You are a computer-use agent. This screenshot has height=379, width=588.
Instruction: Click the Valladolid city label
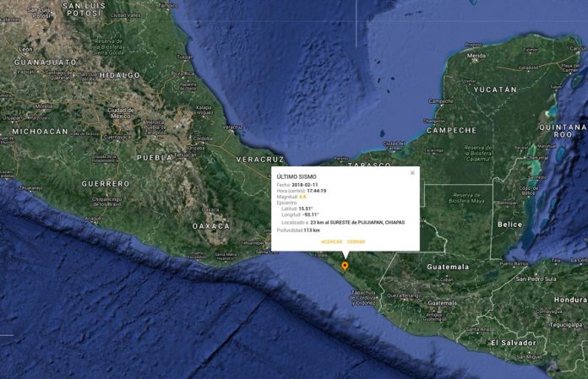click(x=529, y=68)
